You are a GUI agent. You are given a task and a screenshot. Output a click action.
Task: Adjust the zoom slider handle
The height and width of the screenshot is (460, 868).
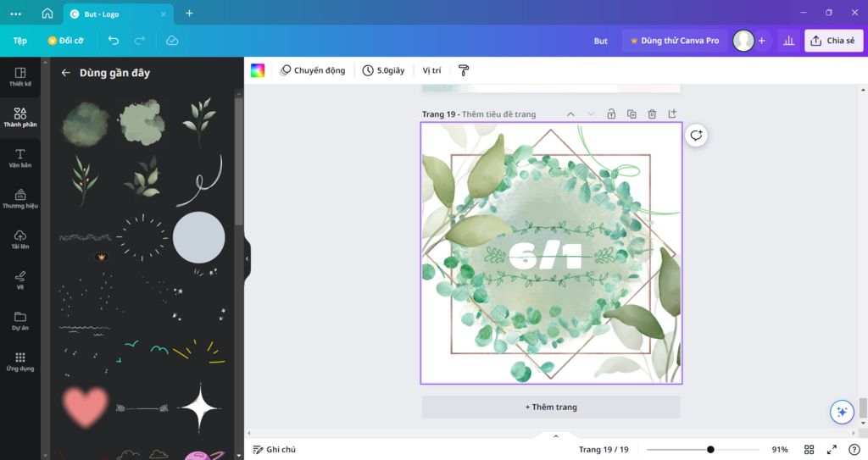pos(710,450)
